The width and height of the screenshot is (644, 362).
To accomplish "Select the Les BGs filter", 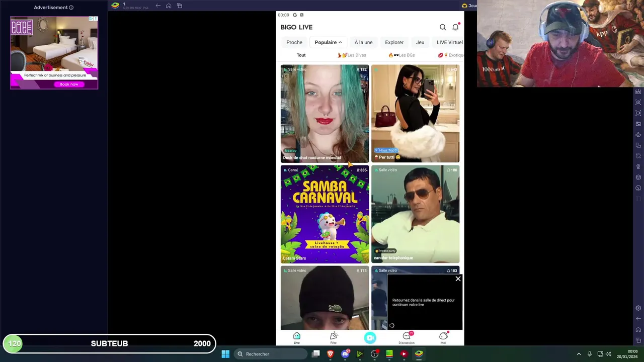I will [401, 55].
